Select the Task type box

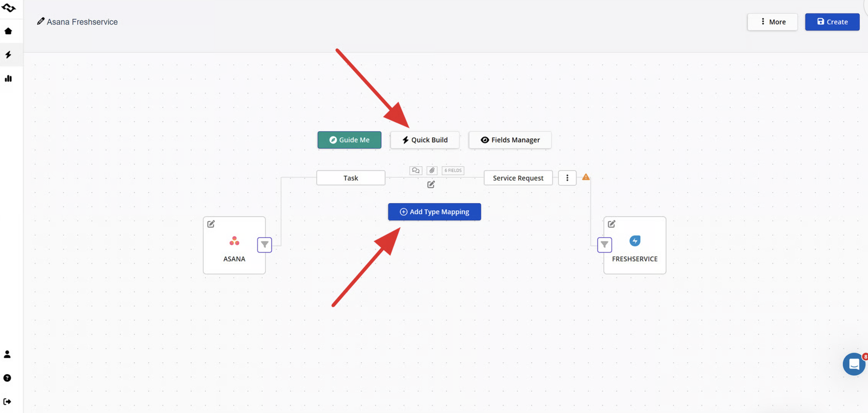[x=350, y=178]
